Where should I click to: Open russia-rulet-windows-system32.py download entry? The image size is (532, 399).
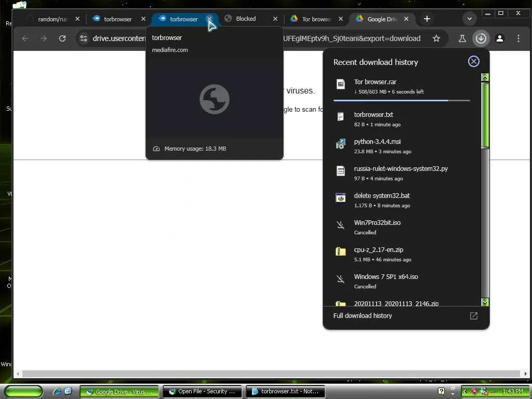click(402, 173)
